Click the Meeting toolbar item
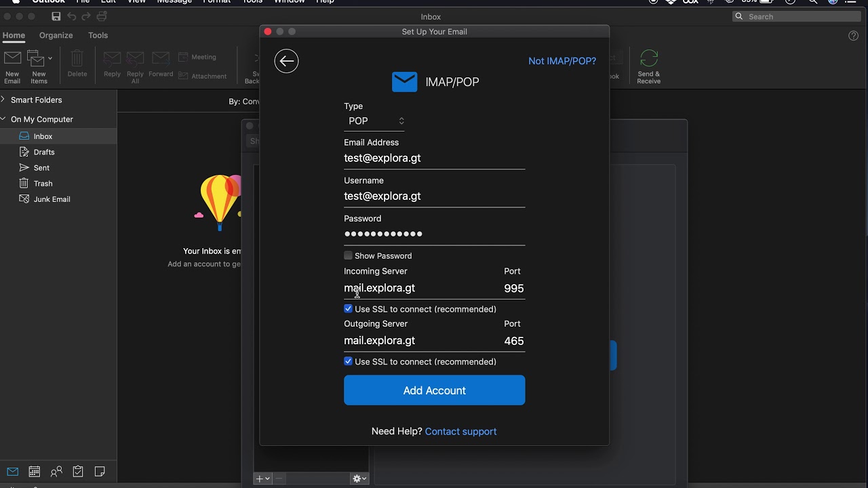 [197, 57]
